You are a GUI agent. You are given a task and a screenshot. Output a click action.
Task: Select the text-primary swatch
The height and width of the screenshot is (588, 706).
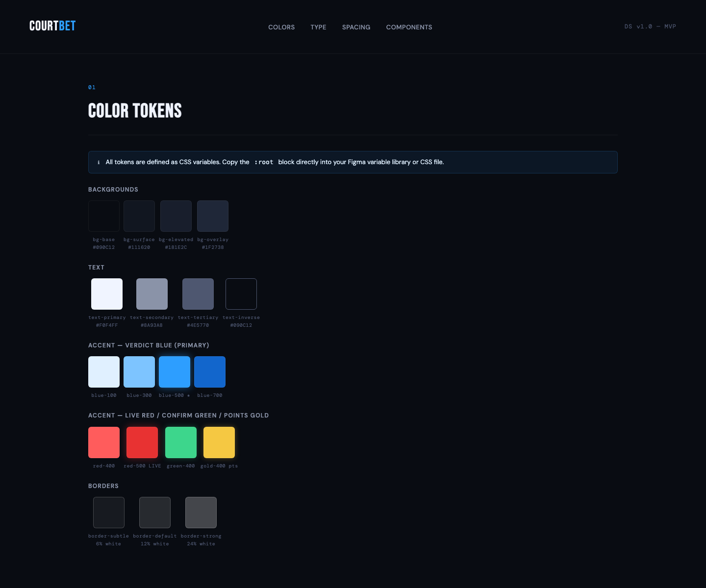107,294
